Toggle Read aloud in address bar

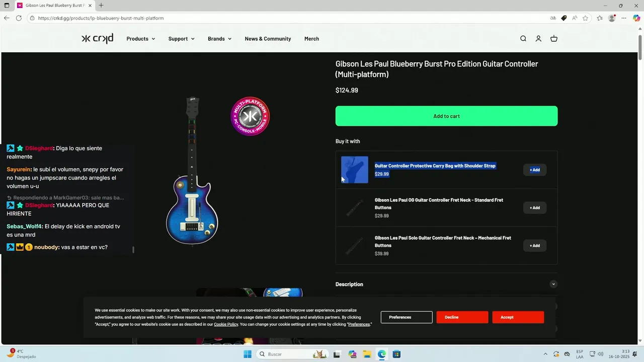pos(575,18)
